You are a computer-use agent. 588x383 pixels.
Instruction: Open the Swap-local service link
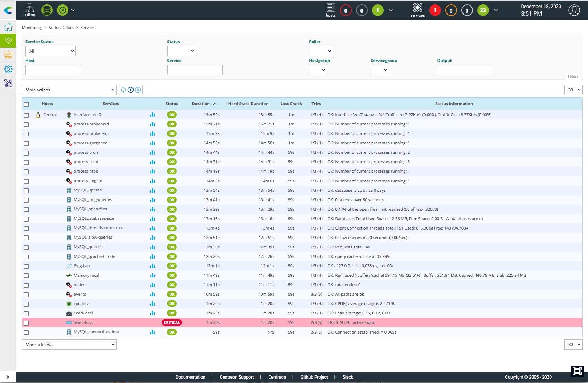83,322
